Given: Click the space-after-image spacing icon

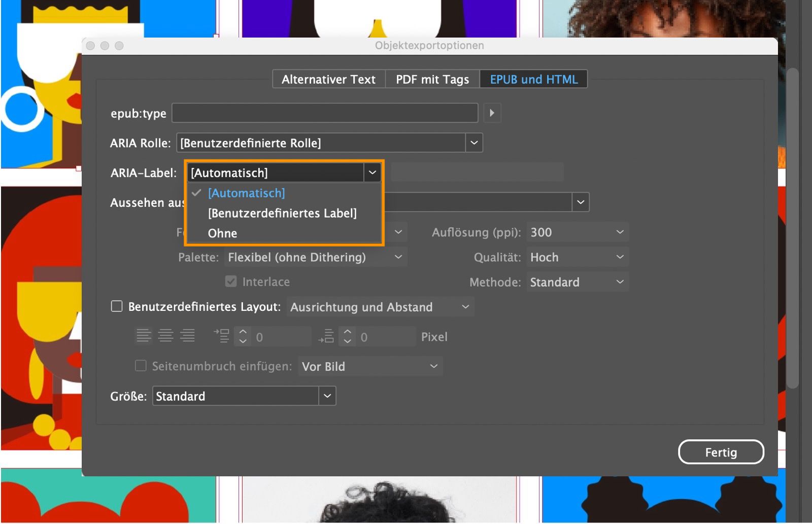Looking at the screenshot, I should pyautogui.click(x=327, y=335).
